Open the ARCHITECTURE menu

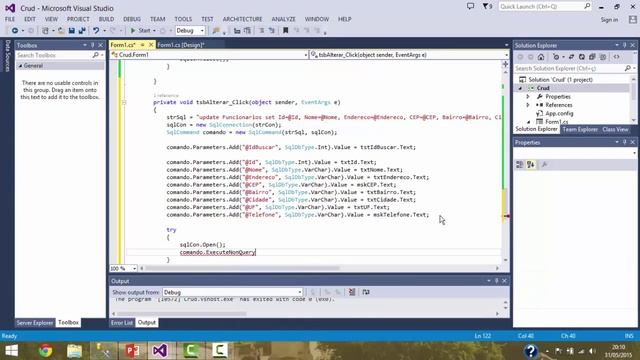pos(242,19)
